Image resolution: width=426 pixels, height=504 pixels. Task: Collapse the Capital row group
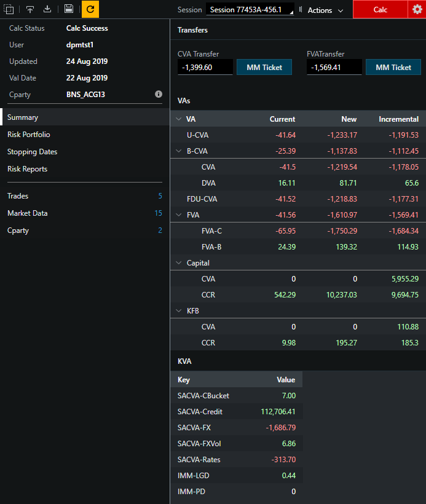[179, 262]
